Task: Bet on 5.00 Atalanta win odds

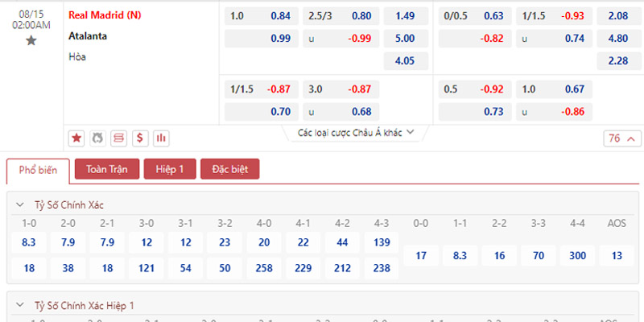Action: click(x=406, y=39)
